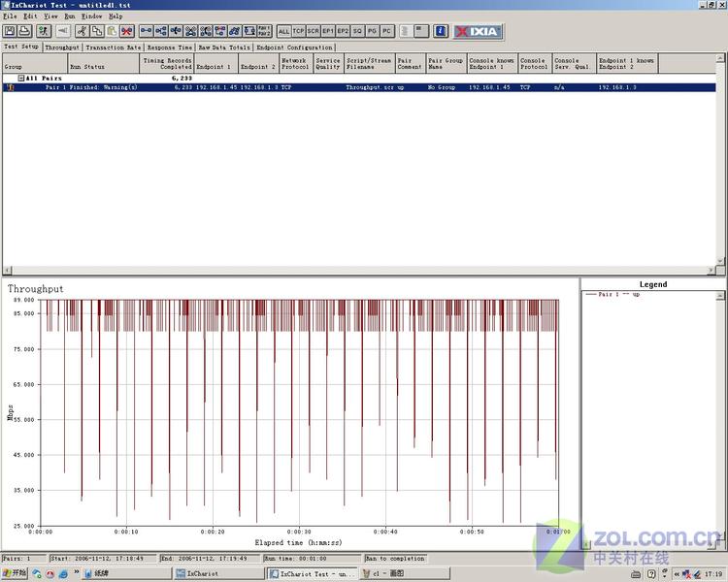Switch to the Transaction Rate tab
The width and height of the screenshot is (728, 582).
114,48
